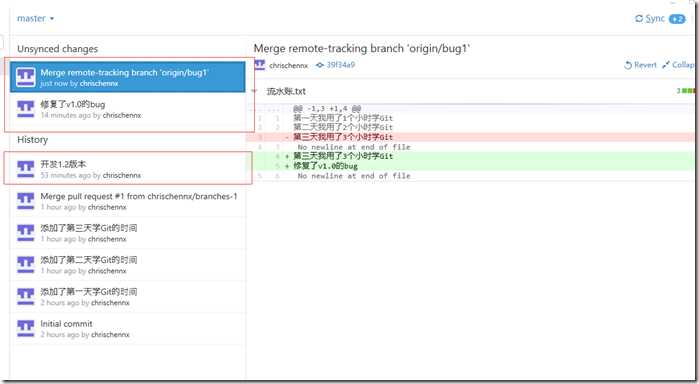Viewport: 699px width, 384px height.
Task: Click the 'History' heading
Action: pyautogui.click(x=33, y=140)
